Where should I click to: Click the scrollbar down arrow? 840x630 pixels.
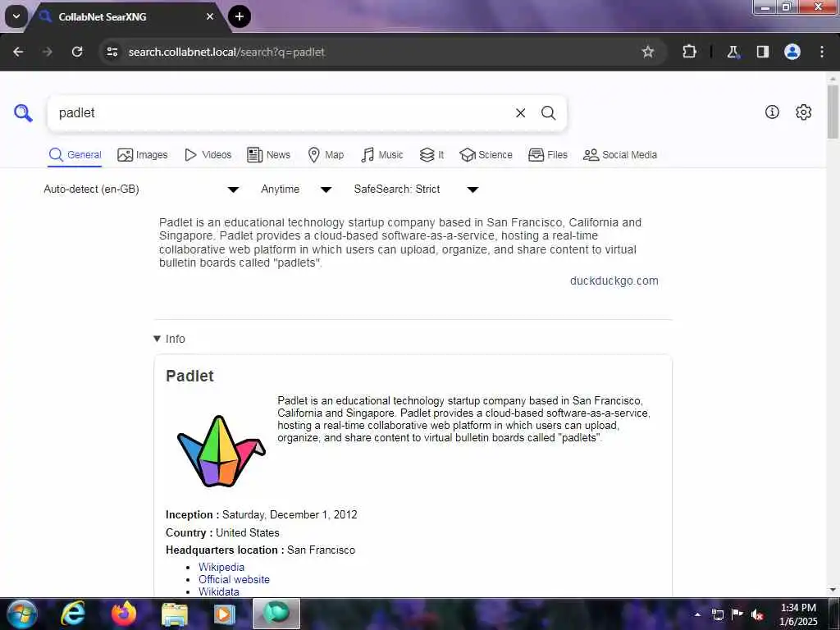click(833, 590)
